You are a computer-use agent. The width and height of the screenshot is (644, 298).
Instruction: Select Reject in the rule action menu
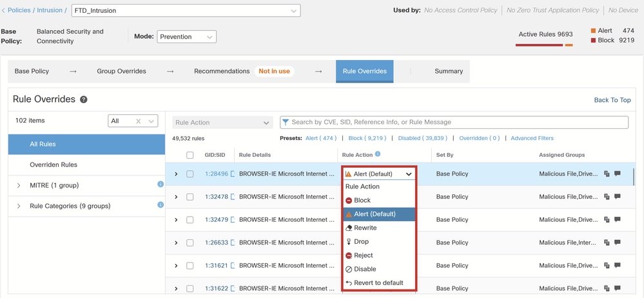379,255
